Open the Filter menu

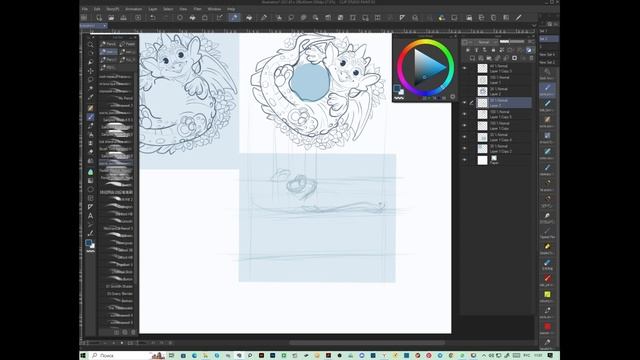198,9
